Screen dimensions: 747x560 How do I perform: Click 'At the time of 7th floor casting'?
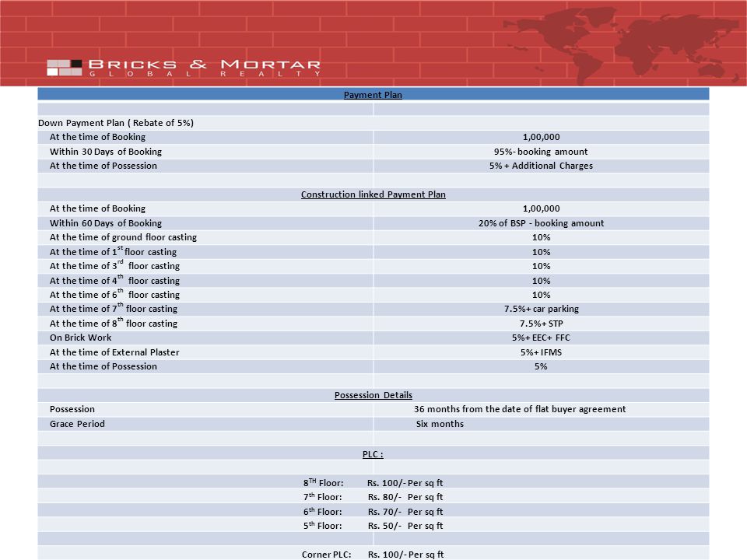[114, 308]
